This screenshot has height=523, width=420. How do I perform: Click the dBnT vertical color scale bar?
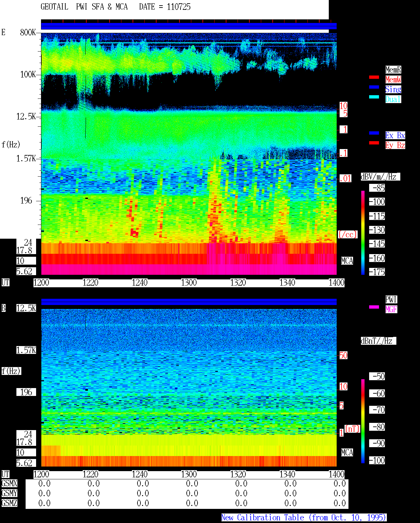pos(363,421)
